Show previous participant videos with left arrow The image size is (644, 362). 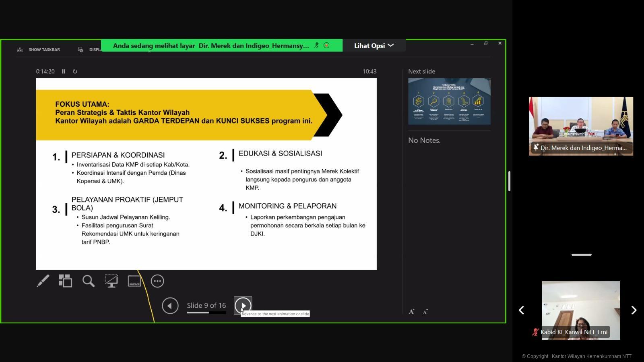pyautogui.click(x=521, y=310)
